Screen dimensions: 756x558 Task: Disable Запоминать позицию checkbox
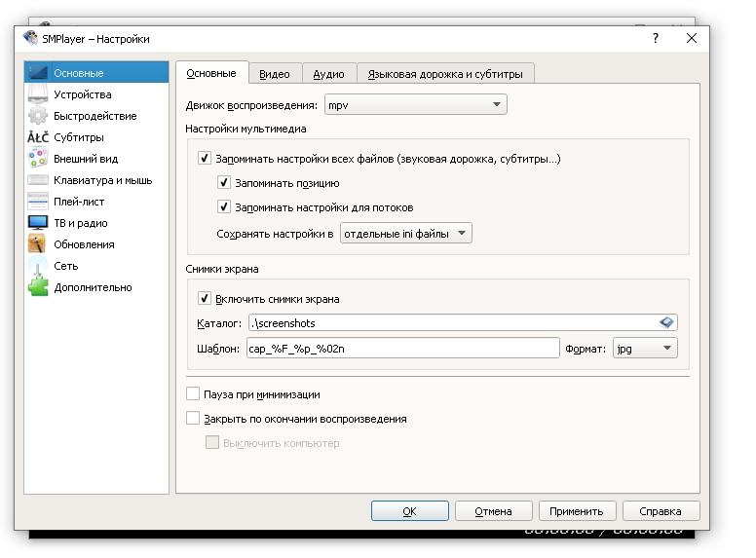point(224,183)
